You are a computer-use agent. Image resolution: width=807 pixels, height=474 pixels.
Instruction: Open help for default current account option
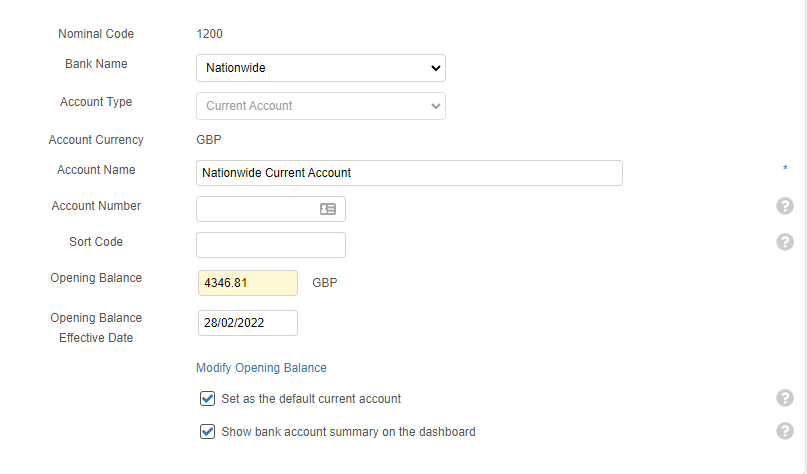(x=785, y=398)
